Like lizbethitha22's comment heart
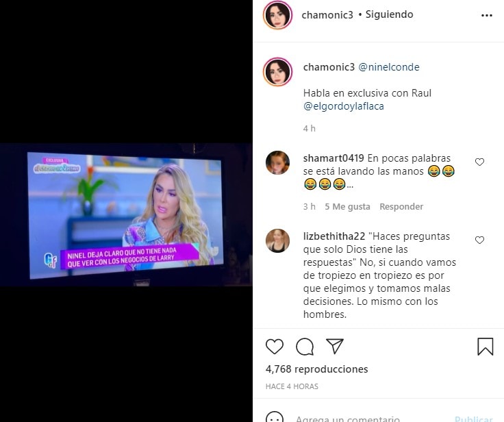Viewport: 504px width, 422px height. (479, 240)
